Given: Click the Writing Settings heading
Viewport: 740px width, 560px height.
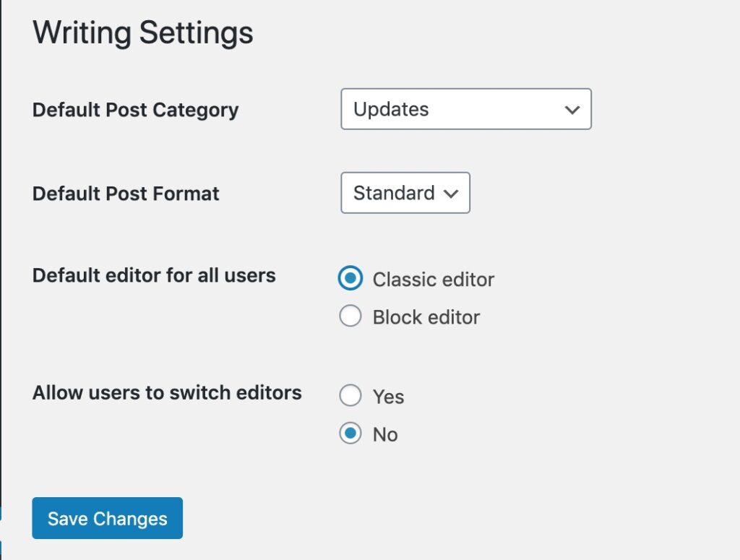Looking at the screenshot, I should pyautogui.click(x=143, y=33).
